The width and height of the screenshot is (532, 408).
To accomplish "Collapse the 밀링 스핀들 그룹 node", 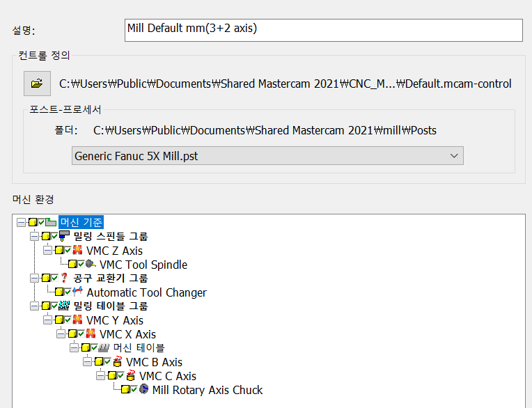I will [34, 237].
